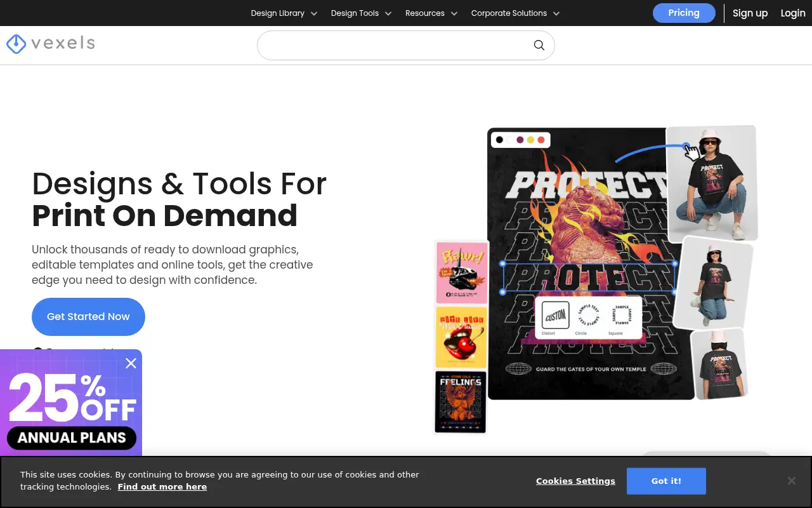Click the Pricing button

683,13
